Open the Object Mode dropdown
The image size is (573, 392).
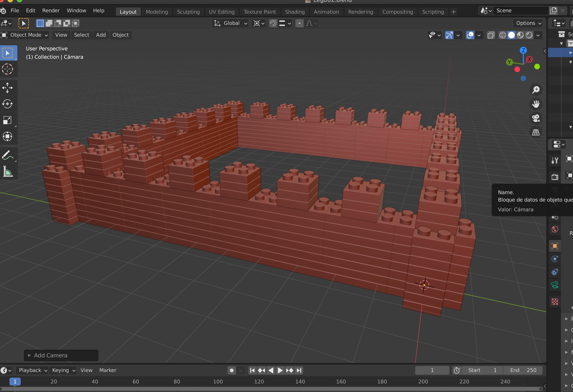pos(25,35)
